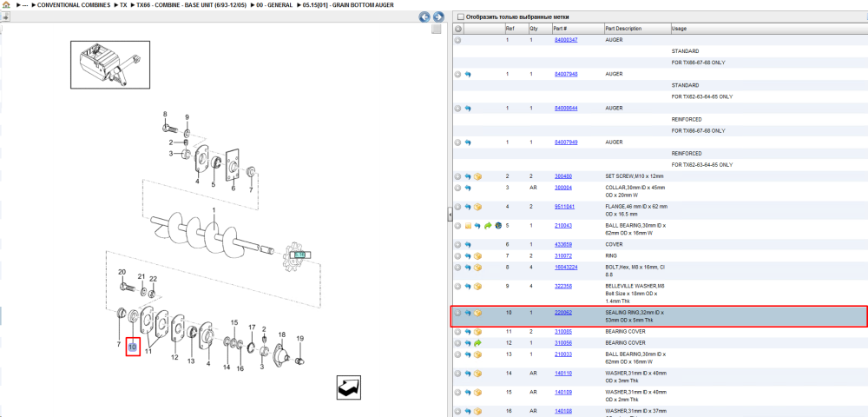The image size is (868, 417).
Task: Toggle the round marker on the COLLAR row
Action: point(457,188)
